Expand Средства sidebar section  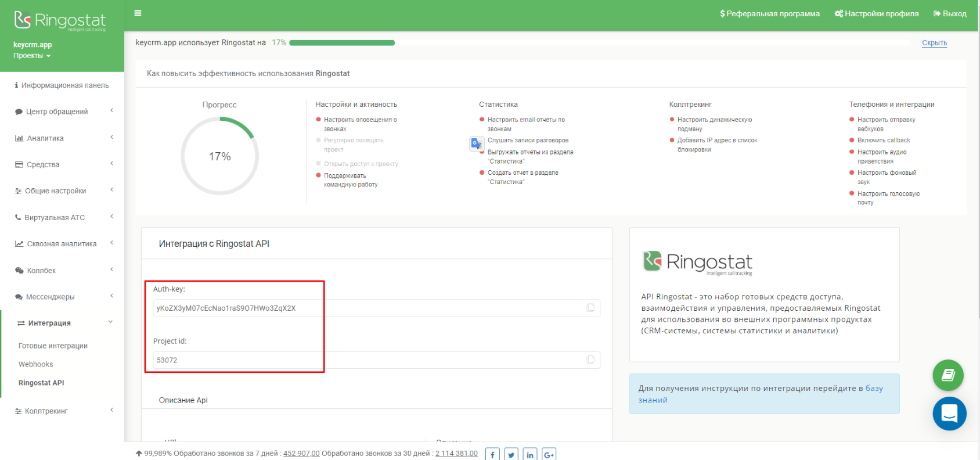tap(62, 164)
